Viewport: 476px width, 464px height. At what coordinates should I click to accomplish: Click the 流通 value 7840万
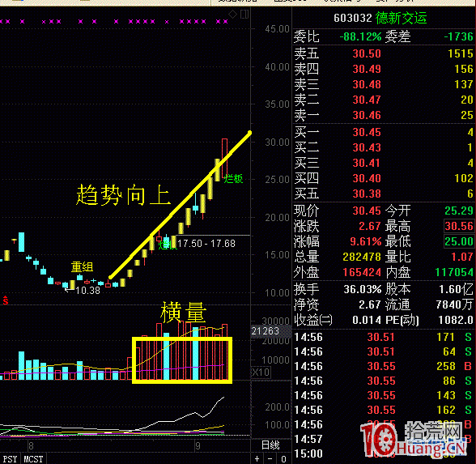(454, 304)
